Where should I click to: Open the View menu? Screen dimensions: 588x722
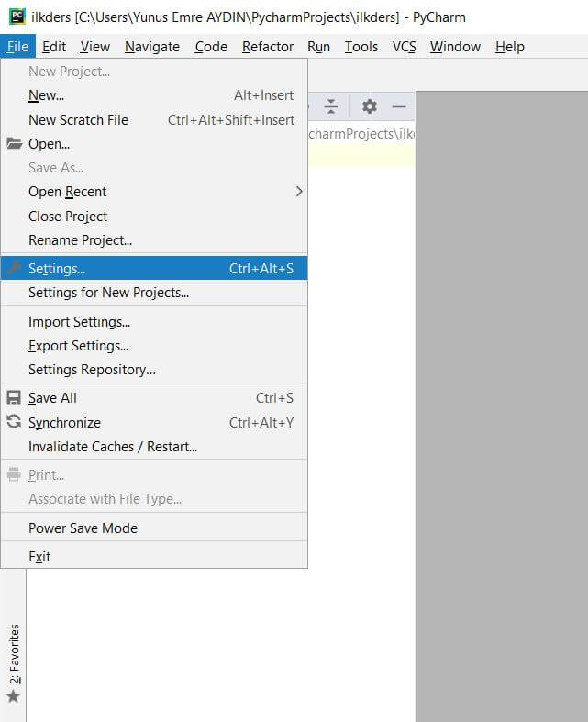coord(94,47)
